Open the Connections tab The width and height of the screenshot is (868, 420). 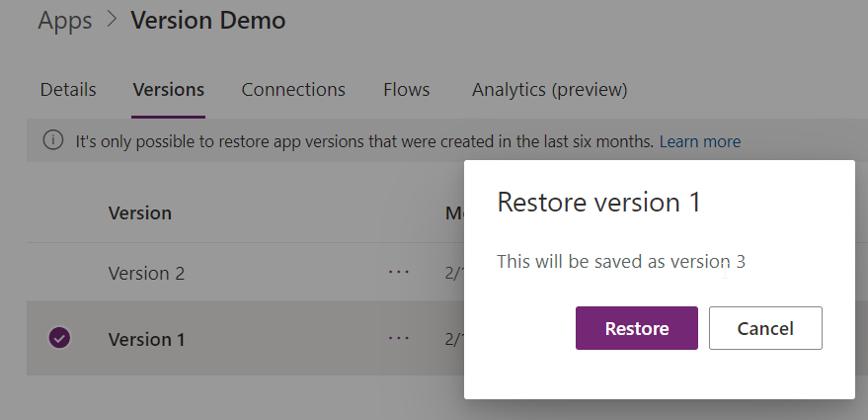293,90
